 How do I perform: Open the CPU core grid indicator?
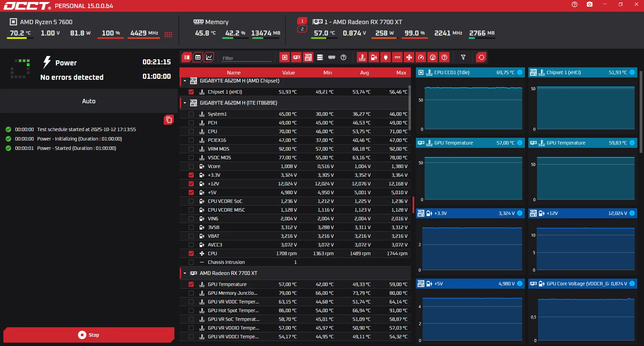pos(168,34)
